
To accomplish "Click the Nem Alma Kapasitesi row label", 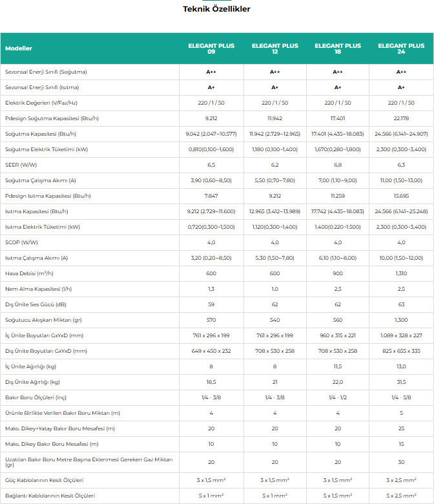I will tap(39, 289).
